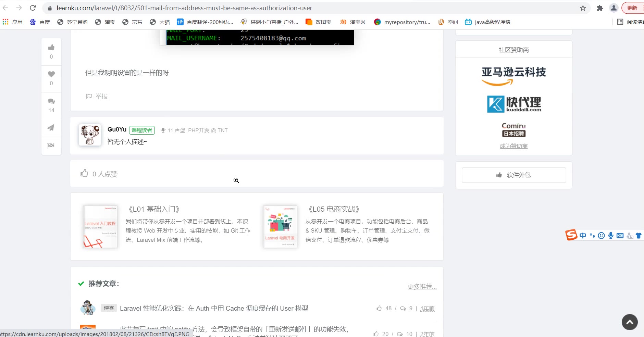Open the 阅读清单 reading list
Image resolution: width=644 pixels, height=337 pixels.
click(630, 22)
